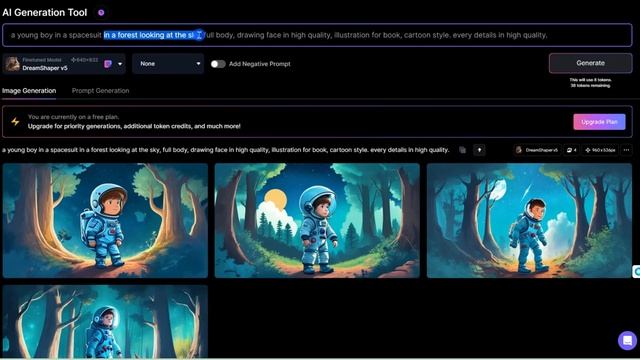
Task: Click the 'tokens remaining' text under Generate
Action: pos(590,86)
